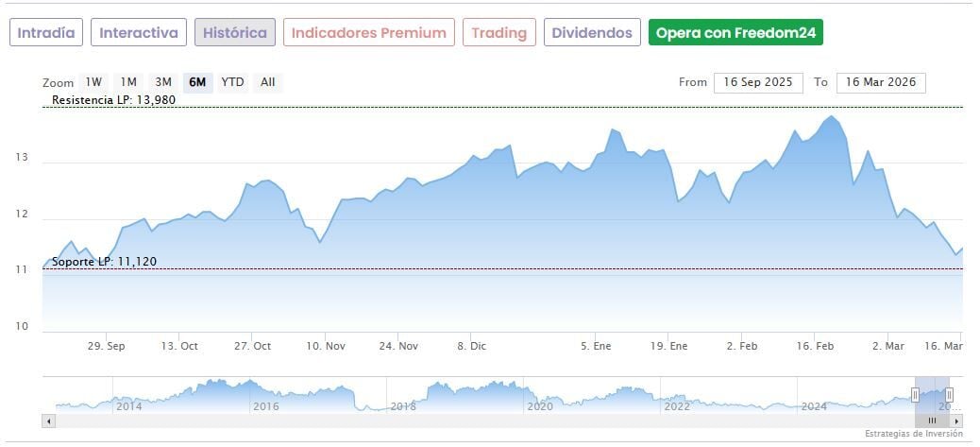Screen dimensions: 980x447
Task: Click the navigator left range handle
Action: (915, 394)
